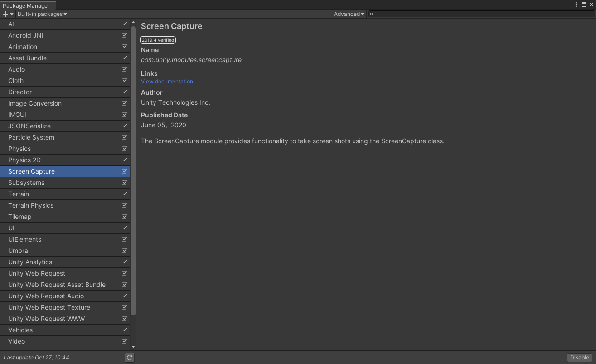Click the search magnifier icon
The width and height of the screenshot is (596, 364).
[x=372, y=14]
